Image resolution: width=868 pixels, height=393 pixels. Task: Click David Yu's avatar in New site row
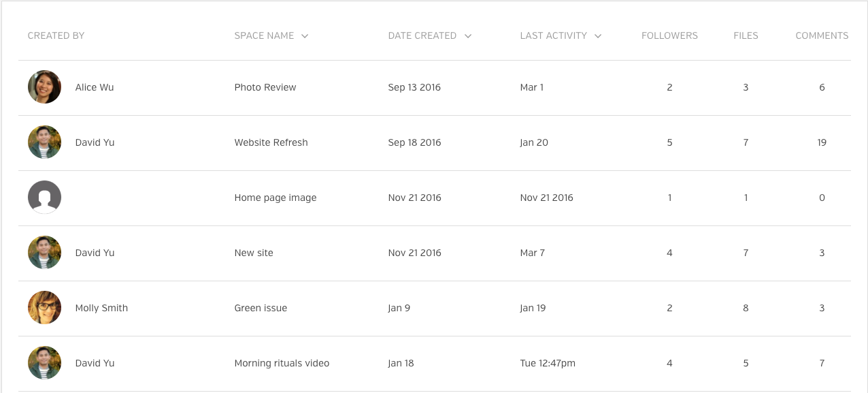point(44,253)
